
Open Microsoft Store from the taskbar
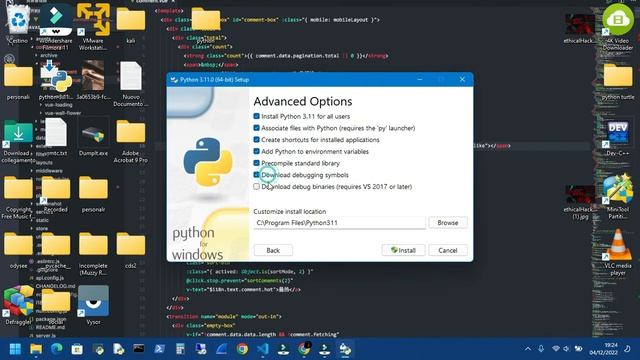click(77, 349)
